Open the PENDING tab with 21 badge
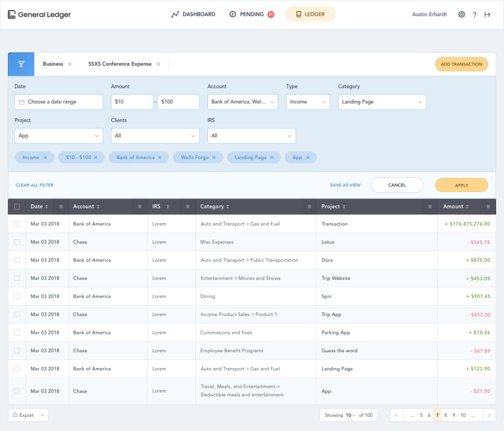The height and width of the screenshot is (431, 504). click(250, 14)
